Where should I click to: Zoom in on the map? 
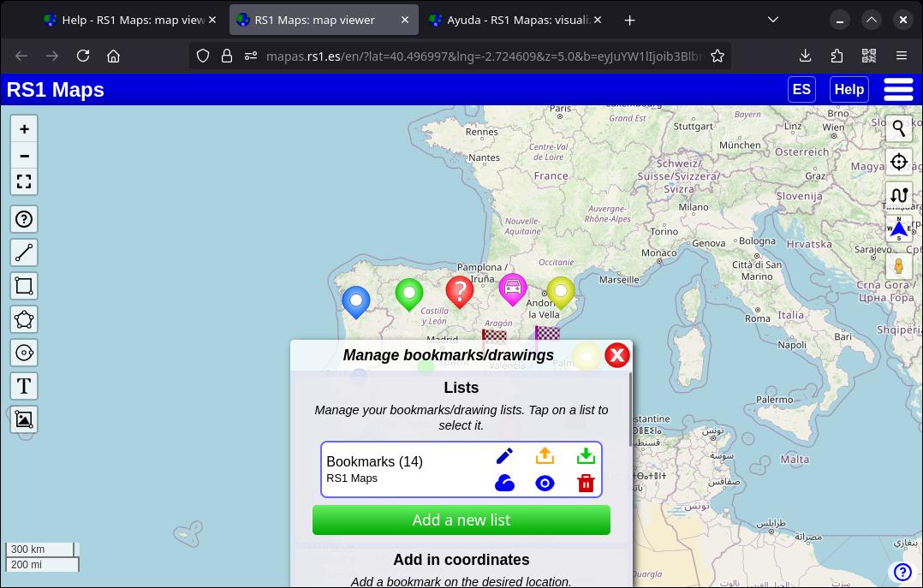(x=24, y=129)
